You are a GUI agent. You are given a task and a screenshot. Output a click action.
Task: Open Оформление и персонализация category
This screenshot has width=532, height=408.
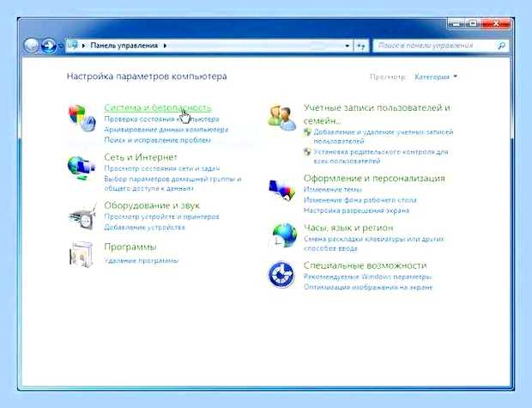coord(374,178)
